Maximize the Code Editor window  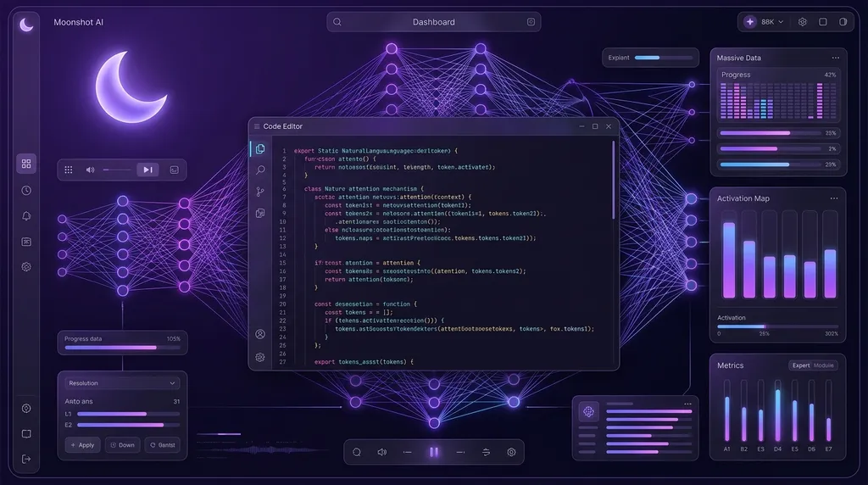595,126
